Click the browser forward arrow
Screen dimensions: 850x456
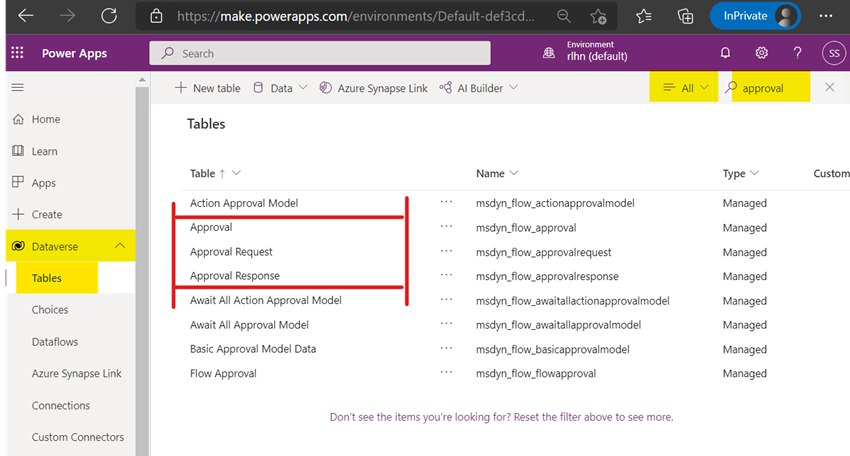tap(67, 16)
